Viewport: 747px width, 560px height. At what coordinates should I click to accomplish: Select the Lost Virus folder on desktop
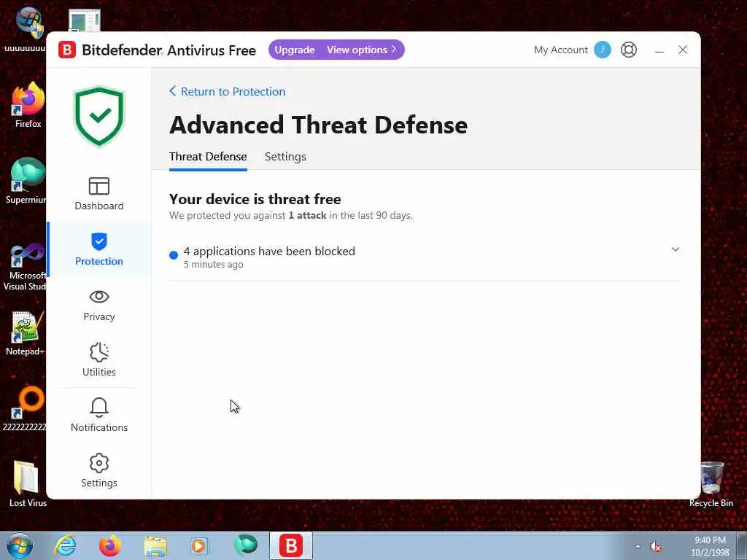click(x=28, y=483)
